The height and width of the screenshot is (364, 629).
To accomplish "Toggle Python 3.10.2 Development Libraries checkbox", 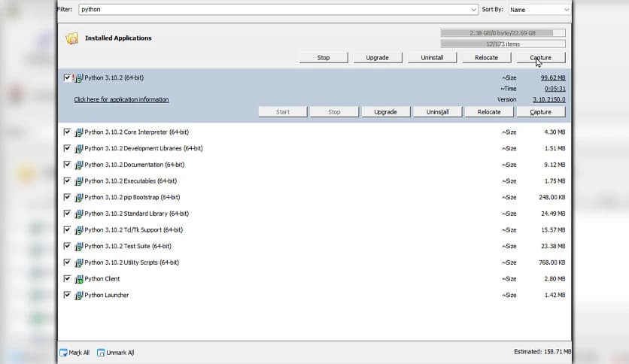I will [67, 148].
